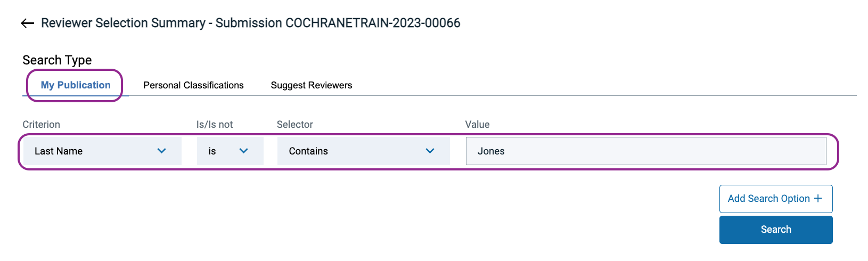Open the Last Name criterion dropdown
Viewport: 868px width, 261px height.
(101, 151)
